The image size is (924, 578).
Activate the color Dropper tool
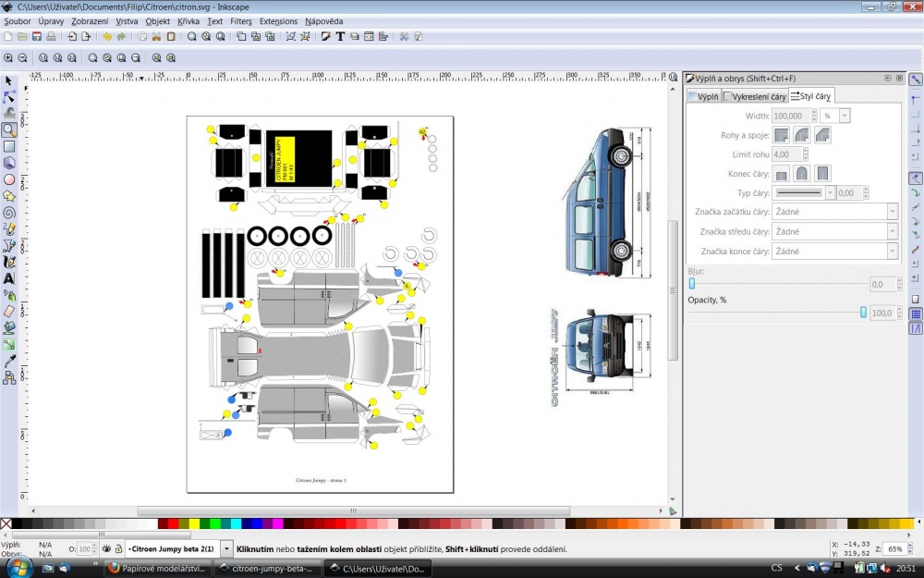coord(9,361)
